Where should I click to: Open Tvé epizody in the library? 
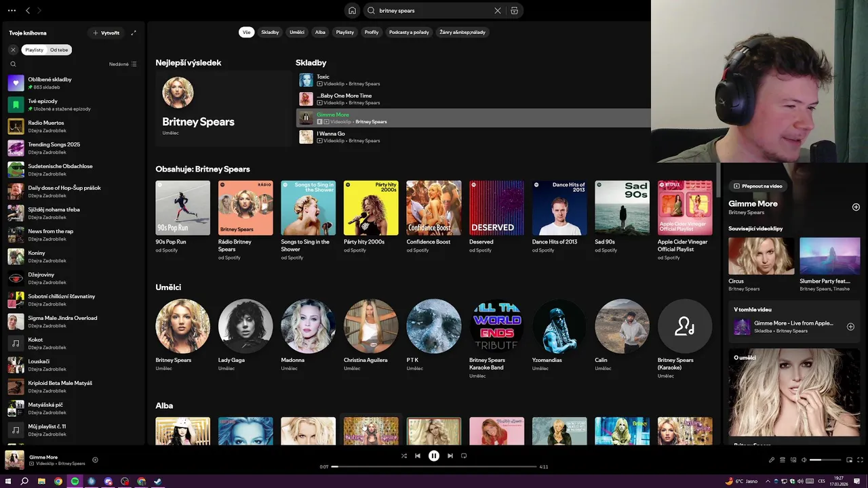[x=73, y=104]
